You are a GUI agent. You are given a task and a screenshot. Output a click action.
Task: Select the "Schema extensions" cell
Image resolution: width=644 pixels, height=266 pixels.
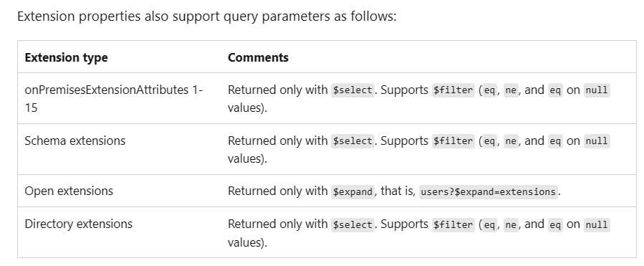click(119, 149)
